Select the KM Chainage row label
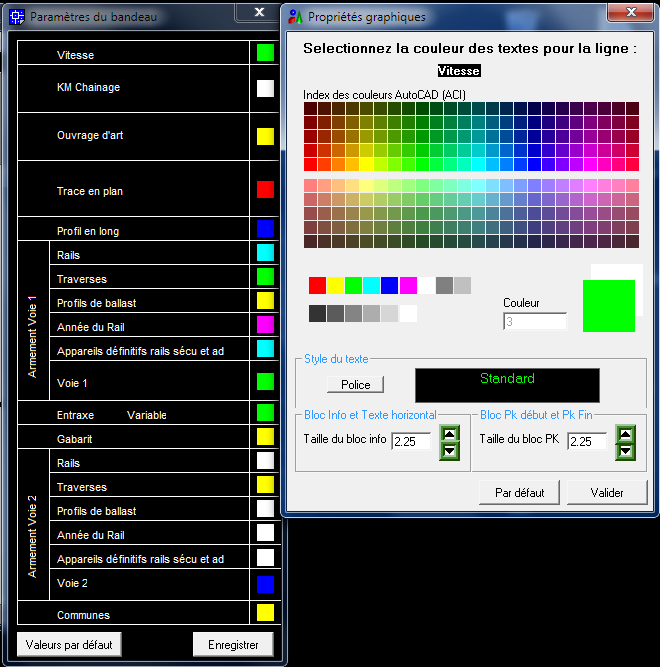This screenshot has height=667, width=660. pos(88,87)
